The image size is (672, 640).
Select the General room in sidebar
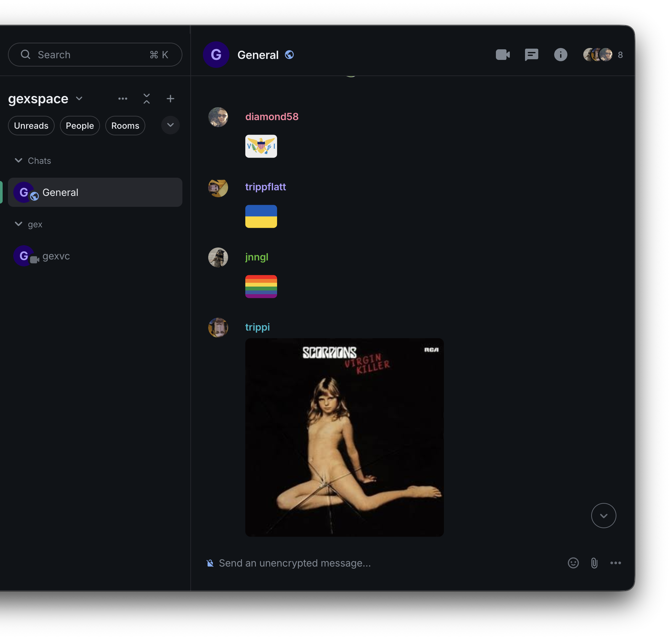pos(95,192)
